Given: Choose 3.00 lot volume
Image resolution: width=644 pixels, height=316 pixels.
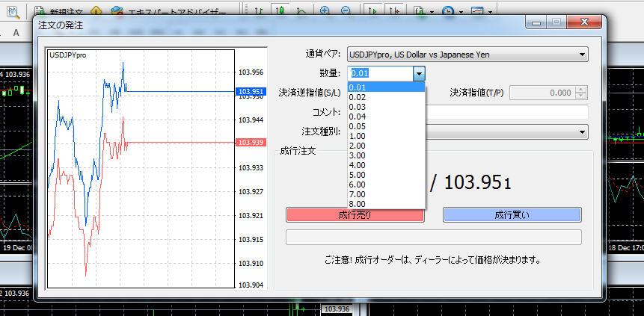Looking at the screenshot, I should click(x=386, y=155).
